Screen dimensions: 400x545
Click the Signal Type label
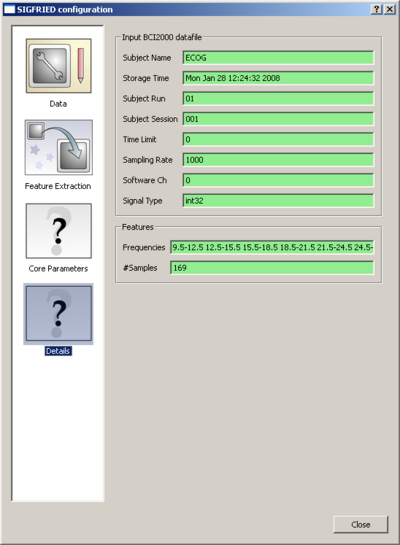click(142, 201)
